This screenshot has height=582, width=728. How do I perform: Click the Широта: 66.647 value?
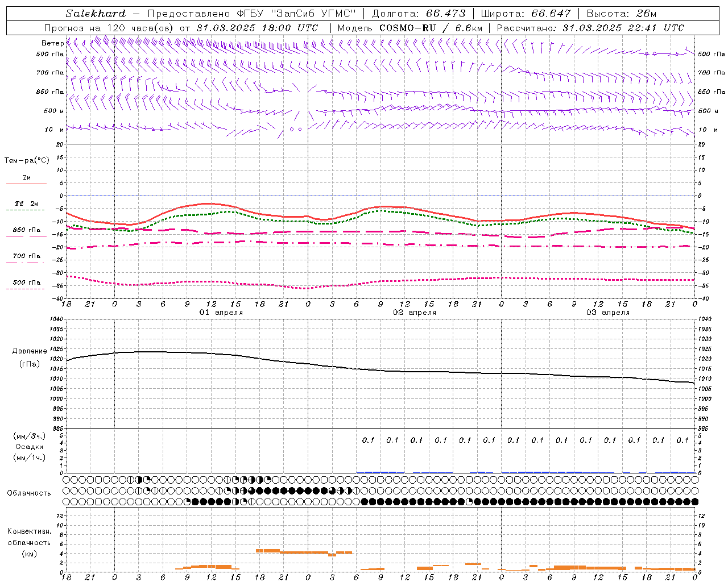click(526, 14)
